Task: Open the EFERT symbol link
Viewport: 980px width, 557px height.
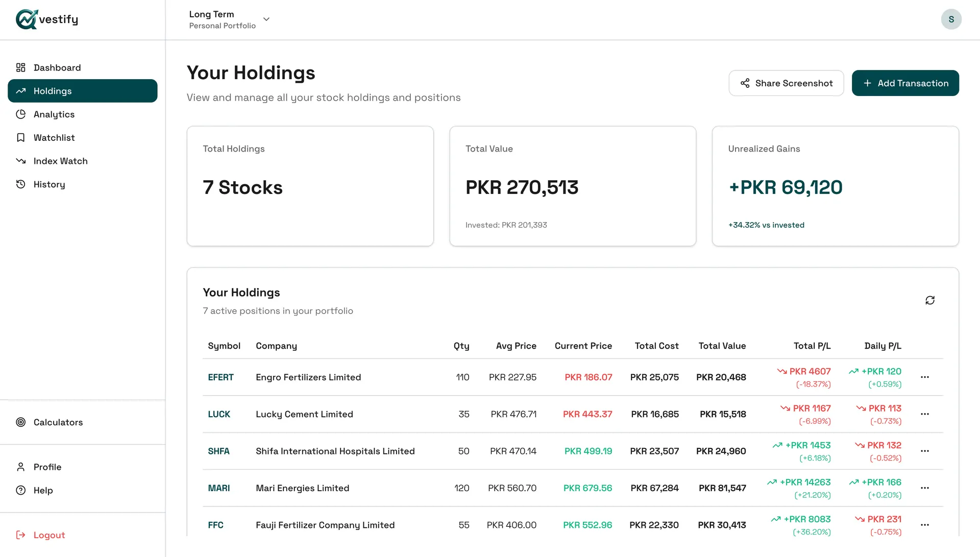Action: (220, 377)
